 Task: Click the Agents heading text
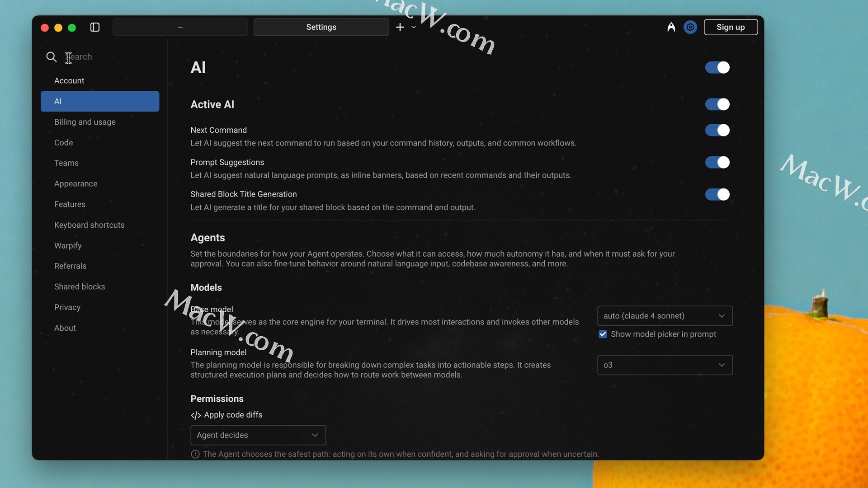(x=208, y=238)
